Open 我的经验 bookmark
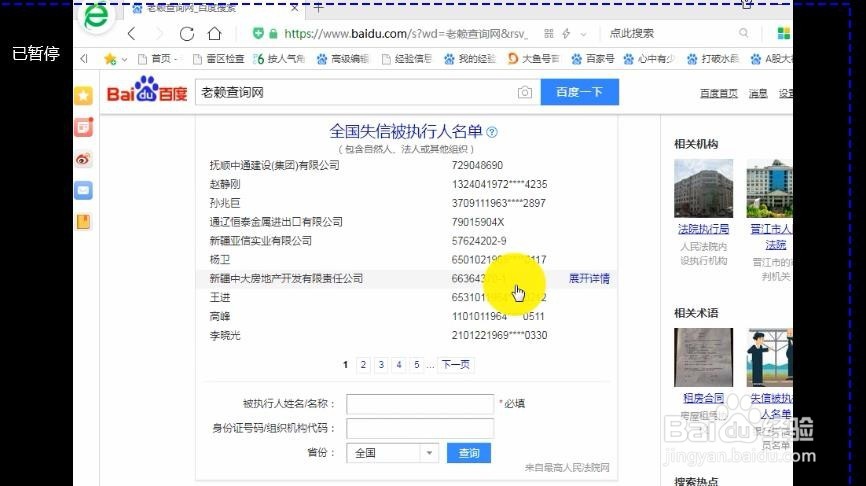This screenshot has width=866, height=486. click(x=471, y=59)
